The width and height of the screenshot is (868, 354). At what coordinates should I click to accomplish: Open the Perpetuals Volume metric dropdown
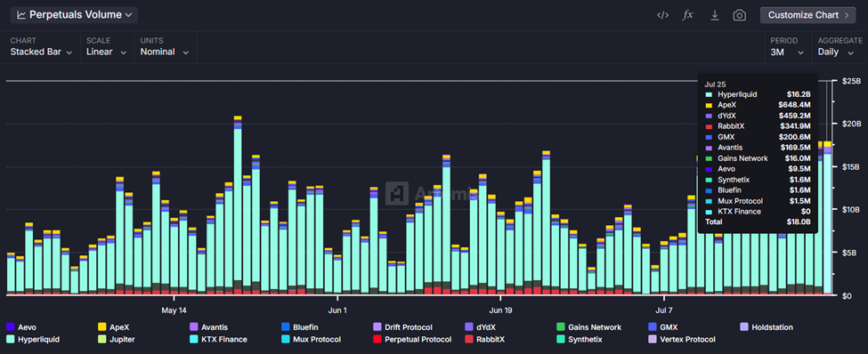click(74, 15)
